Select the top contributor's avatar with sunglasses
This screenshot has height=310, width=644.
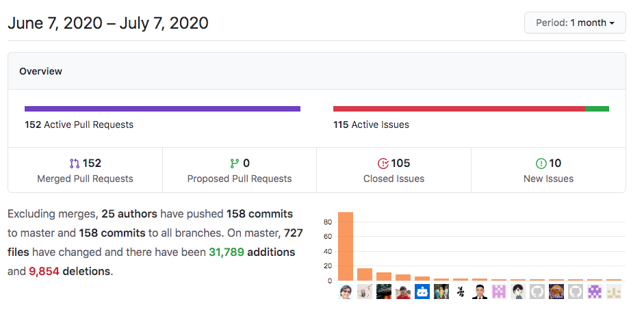pyautogui.click(x=346, y=292)
